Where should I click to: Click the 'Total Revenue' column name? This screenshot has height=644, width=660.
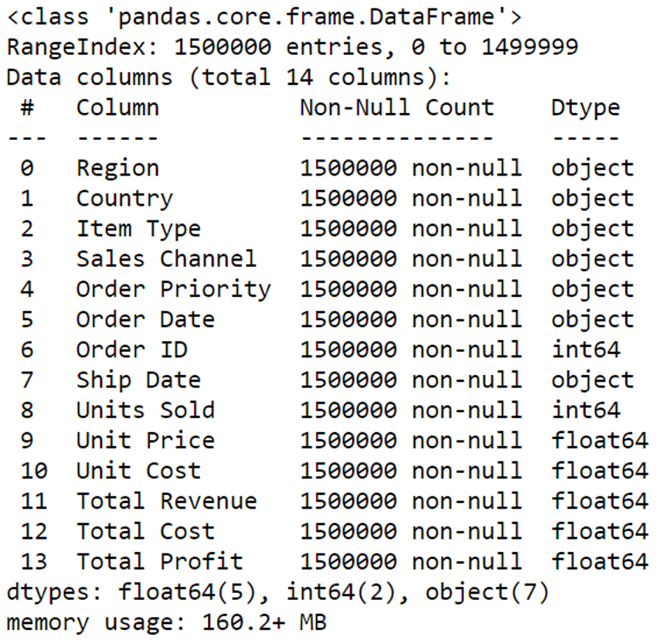166,501
